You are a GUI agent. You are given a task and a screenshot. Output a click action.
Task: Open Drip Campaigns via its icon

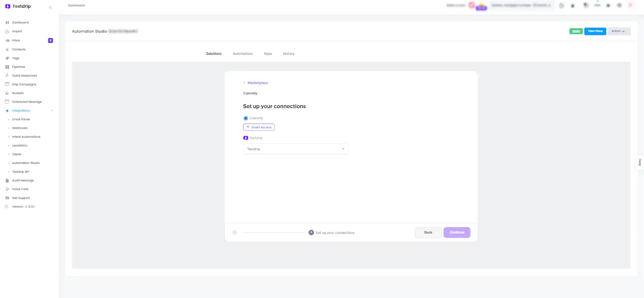point(7,85)
